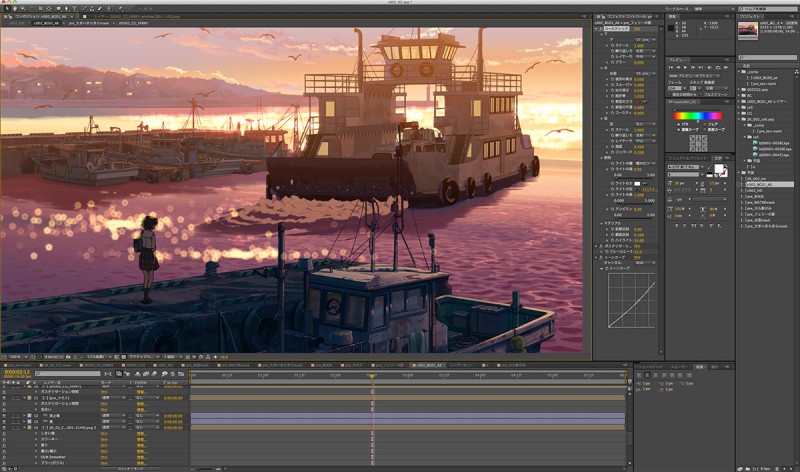The height and width of the screenshot is (472, 800).
Task: Open white ライトのカラー swatch in effect controls
Action: pyautogui.click(x=637, y=183)
